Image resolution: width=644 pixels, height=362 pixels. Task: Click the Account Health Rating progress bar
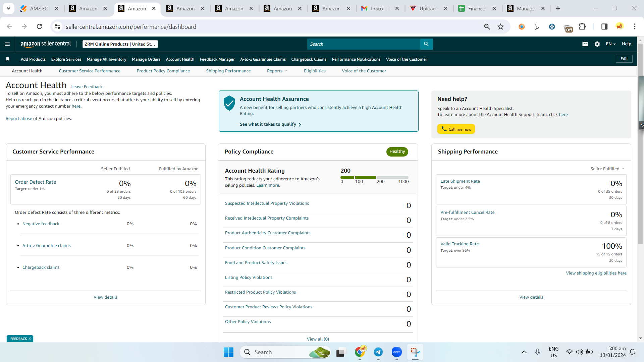coord(374,177)
